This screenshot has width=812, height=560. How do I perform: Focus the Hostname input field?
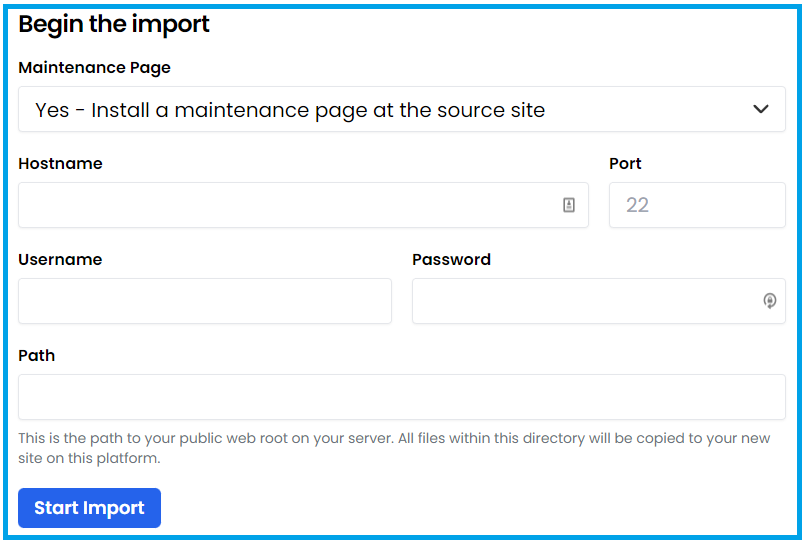point(303,205)
